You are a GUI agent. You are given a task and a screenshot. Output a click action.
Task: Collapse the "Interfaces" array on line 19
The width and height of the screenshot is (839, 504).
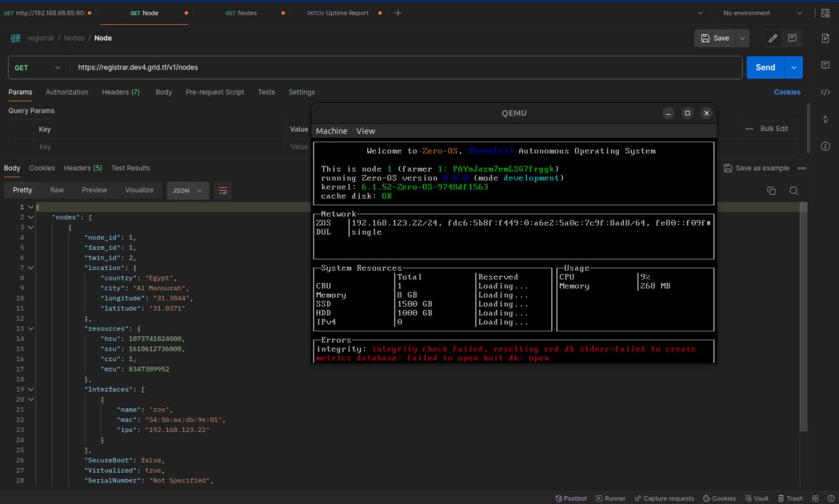click(30, 389)
